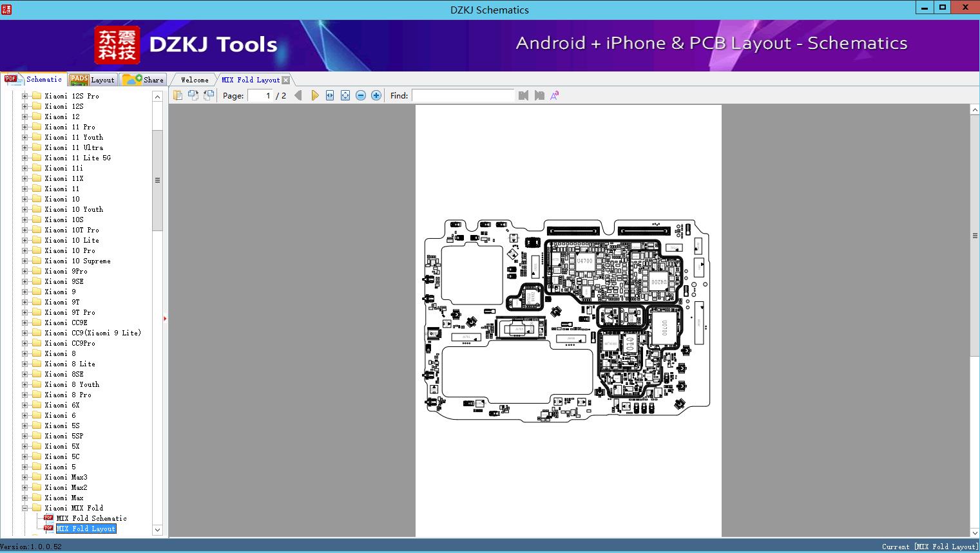
Task: Select the Xiaomi 11X tree item
Action: pos(64,178)
